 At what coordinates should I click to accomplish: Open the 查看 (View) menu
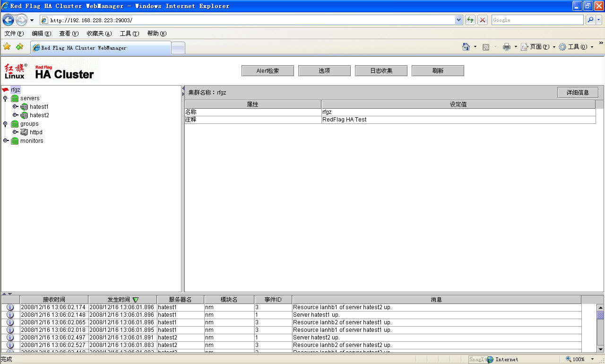click(x=69, y=34)
